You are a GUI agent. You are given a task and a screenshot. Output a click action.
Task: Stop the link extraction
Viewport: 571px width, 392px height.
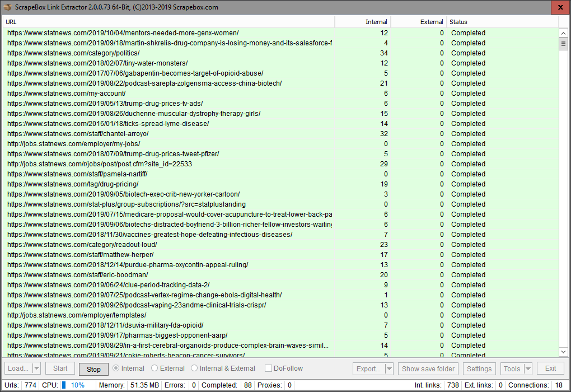(x=93, y=369)
